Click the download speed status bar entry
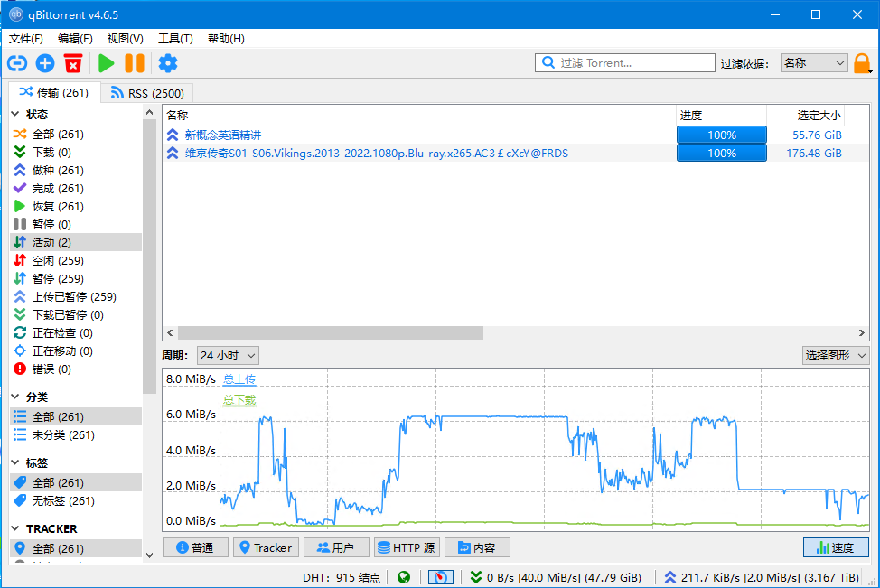The image size is (880, 588). pyautogui.click(x=556, y=577)
